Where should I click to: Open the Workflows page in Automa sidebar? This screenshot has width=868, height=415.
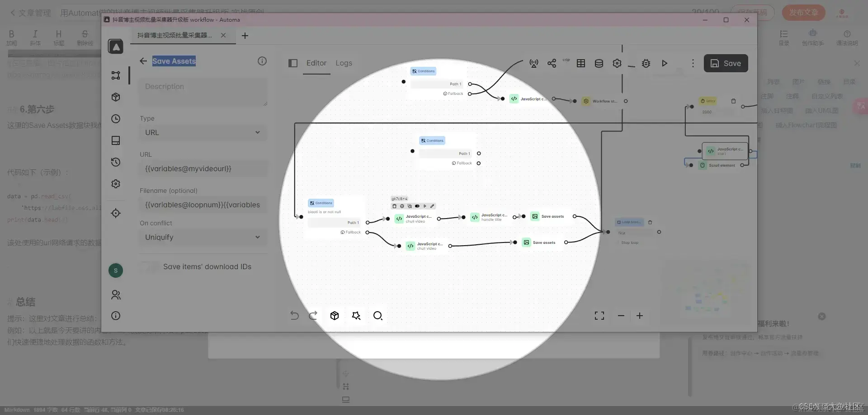coord(116,75)
